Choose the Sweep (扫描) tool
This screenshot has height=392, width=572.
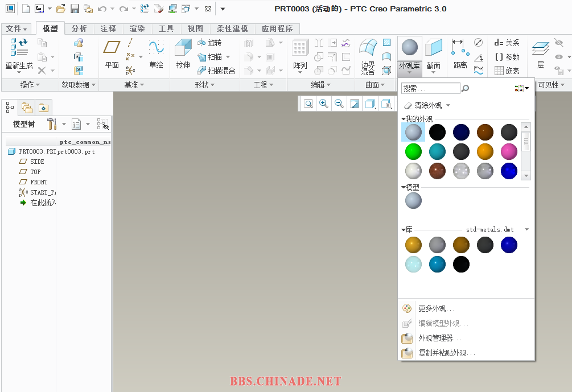point(210,57)
